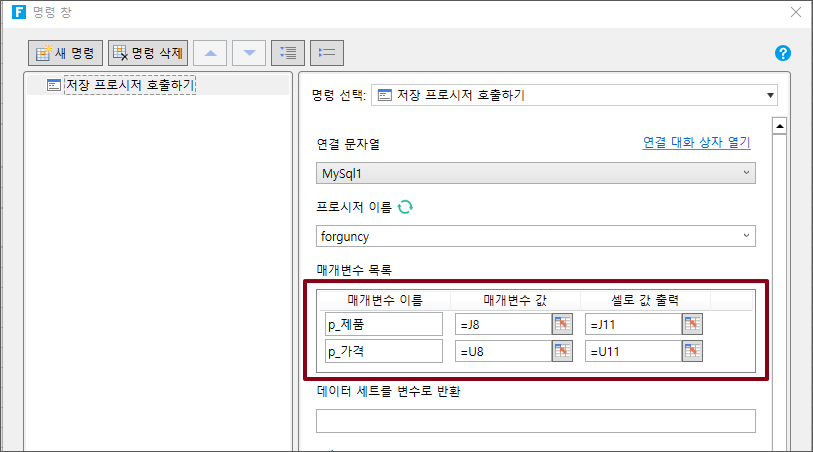Viewport: 813px width, 452px height.
Task: Click the scrollbar up arrow
Action: click(779, 126)
